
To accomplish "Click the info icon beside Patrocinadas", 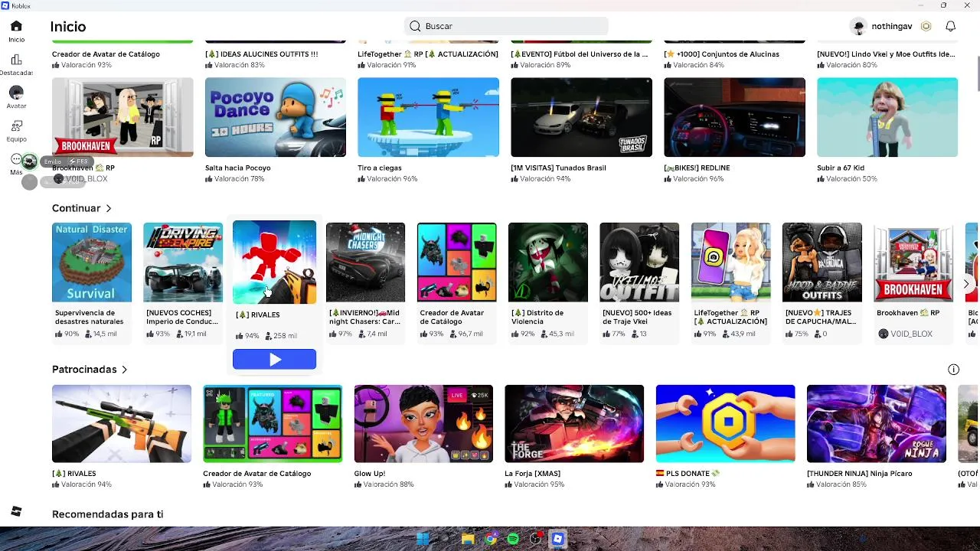I will 953,370.
